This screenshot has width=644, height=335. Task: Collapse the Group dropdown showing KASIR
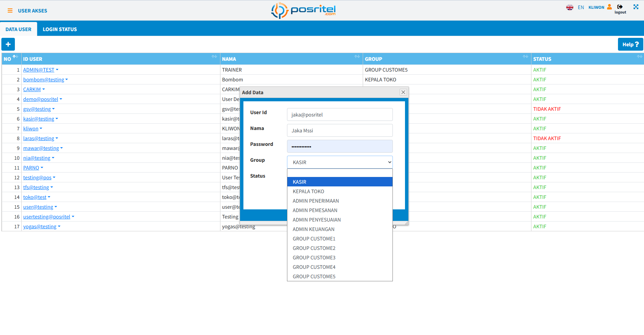point(340,162)
